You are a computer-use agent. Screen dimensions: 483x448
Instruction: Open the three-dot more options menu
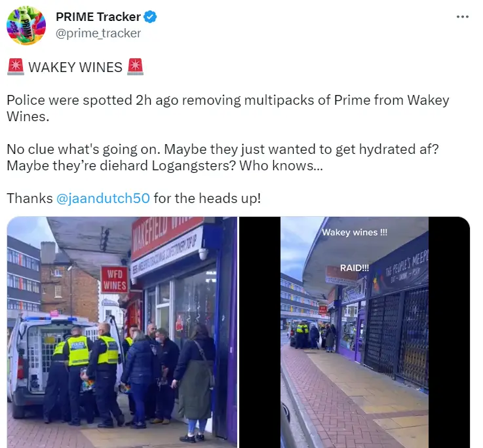click(x=463, y=16)
